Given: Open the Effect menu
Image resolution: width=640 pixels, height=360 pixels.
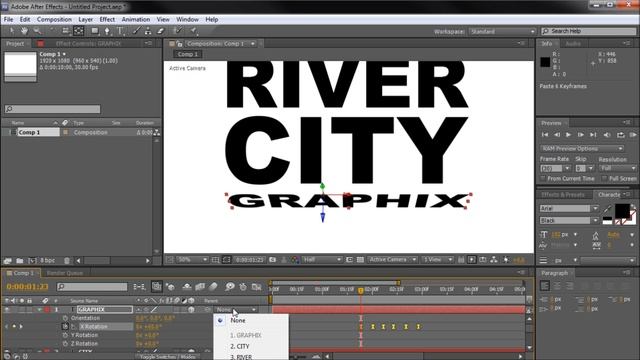Looking at the screenshot, I should click(107, 19).
